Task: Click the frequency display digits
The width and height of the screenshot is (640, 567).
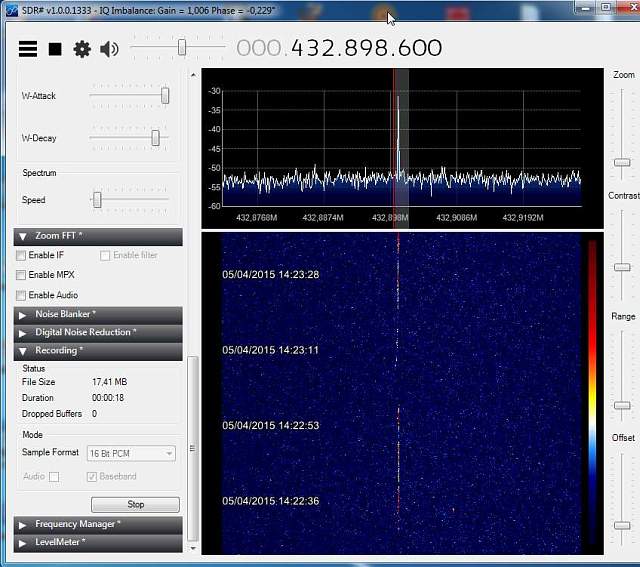Action: point(339,49)
